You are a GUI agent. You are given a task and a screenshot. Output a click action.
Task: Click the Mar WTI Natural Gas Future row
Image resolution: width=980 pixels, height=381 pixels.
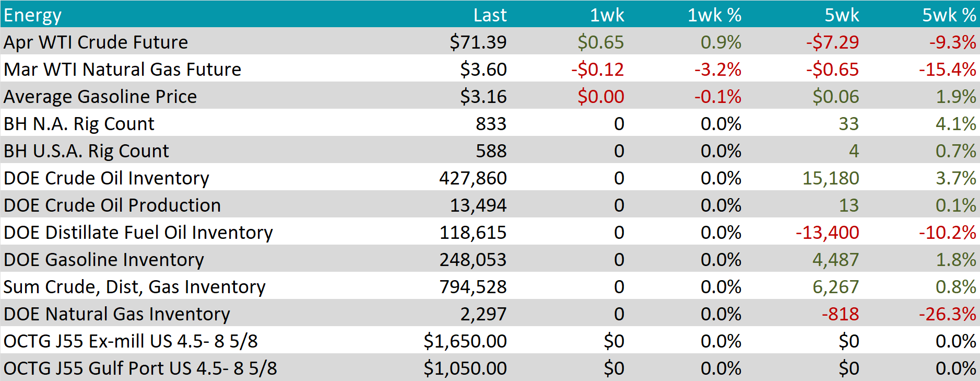point(122,70)
